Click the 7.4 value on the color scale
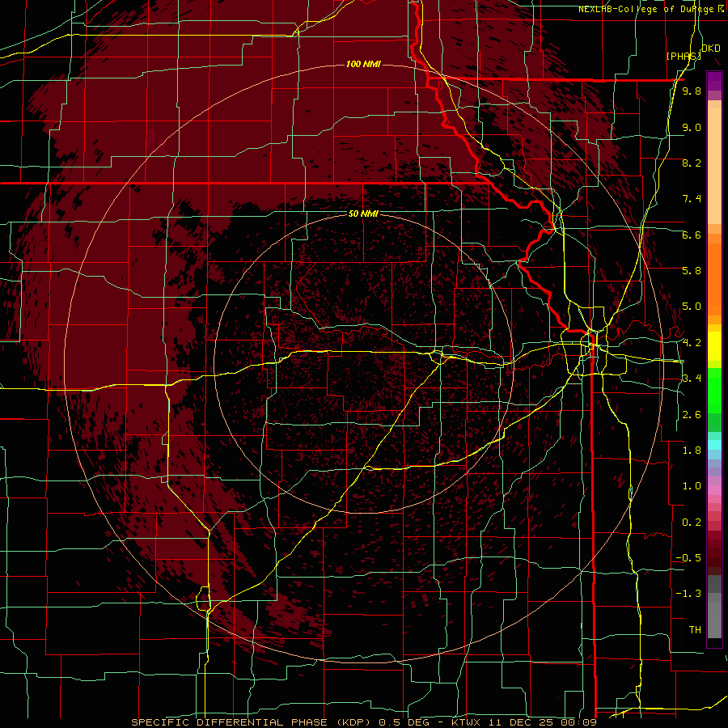The height and width of the screenshot is (728, 728). click(x=692, y=199)
